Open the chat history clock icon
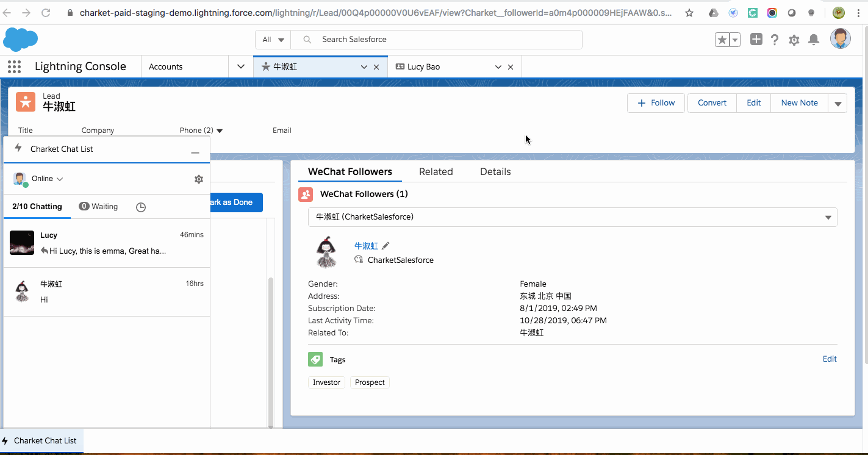Image resolution: width=868 pixels, height=455 pixels. coord(141,207)
